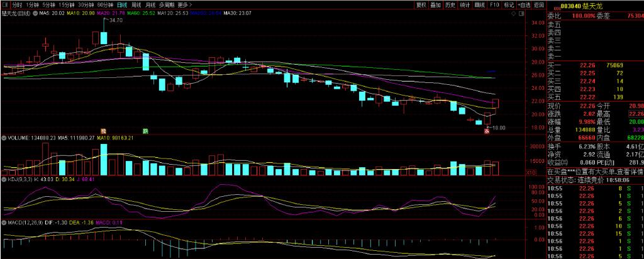The image size is (644, 259).
Task: Click the red 涨 marker under latest candle
Action: 486,131
